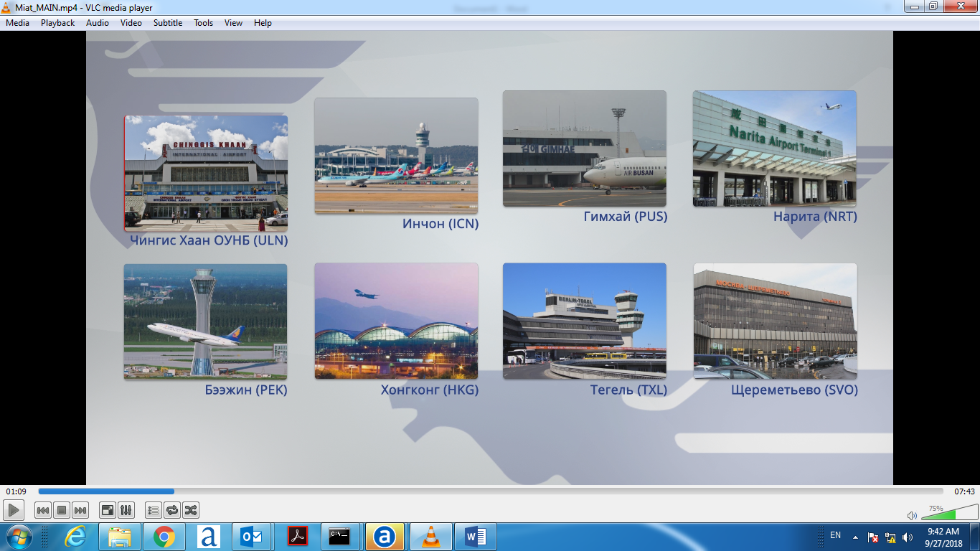Open Action Center flag icon

[873, 537]
